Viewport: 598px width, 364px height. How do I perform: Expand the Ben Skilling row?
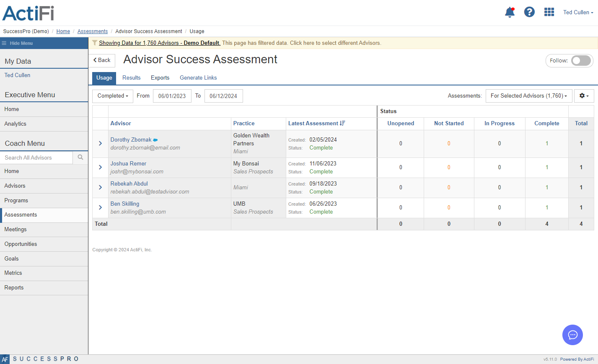tap(100, 207)
